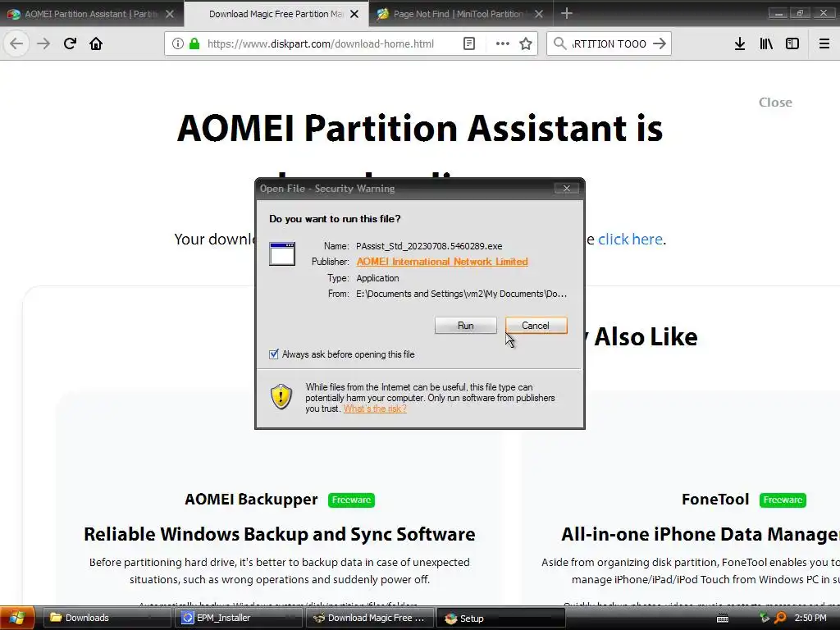Viewport: 840px width, 630px height.
Task: Open the downloads panel arrow icon
Action: coord(740,43)
